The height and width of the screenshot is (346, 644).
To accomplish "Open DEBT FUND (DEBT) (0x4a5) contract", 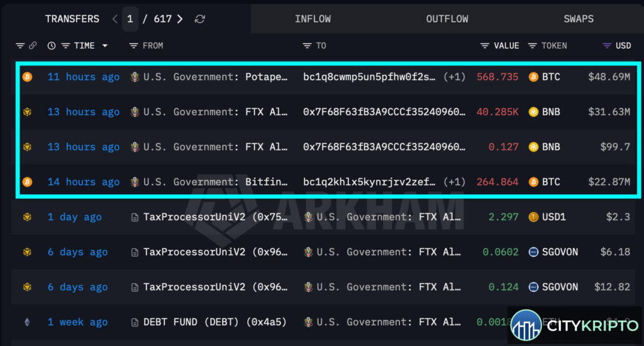I will point(214,321).
